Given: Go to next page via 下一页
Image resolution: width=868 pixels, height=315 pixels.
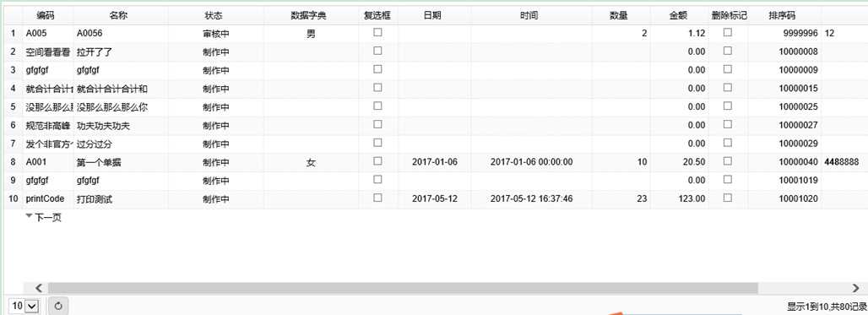Looking at the screenshot, I should coord(43,218).
